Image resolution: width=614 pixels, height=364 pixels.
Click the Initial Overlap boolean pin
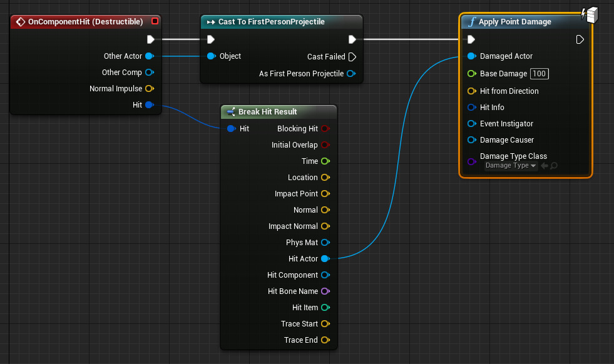325,145
